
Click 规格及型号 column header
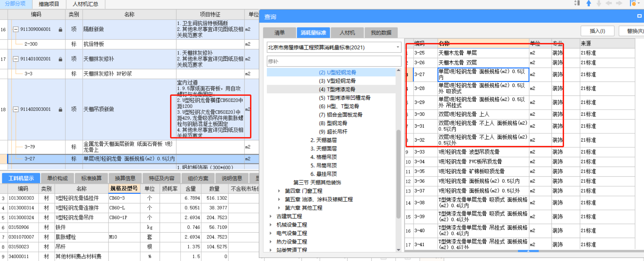[124, 189]
